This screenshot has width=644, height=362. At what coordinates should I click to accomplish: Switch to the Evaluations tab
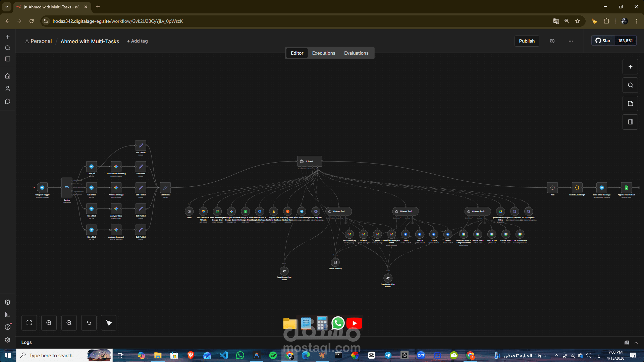tap(356, 53)
